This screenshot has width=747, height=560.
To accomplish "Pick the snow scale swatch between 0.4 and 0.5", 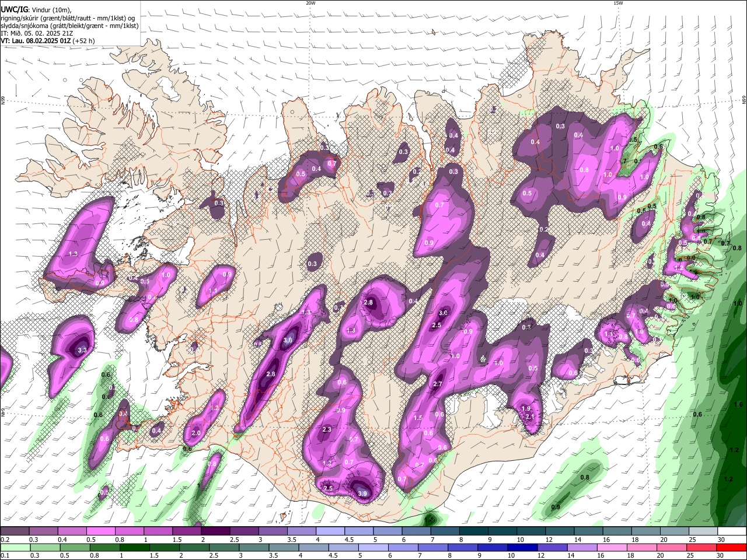I will click(x=72, y=531).
